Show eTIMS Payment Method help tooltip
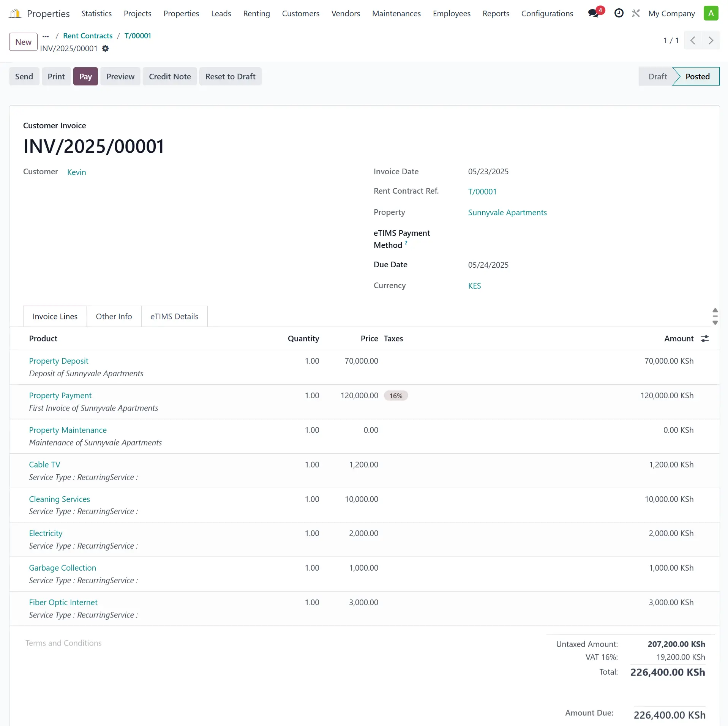The height and width of the screenshot is (726, 728). click(x=406, y=243)
